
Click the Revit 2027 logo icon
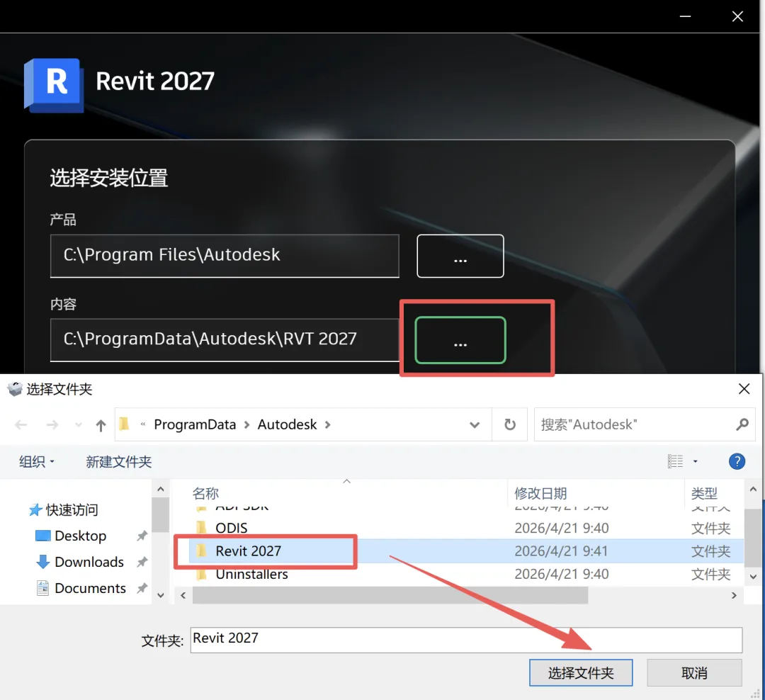pos(54,85)
